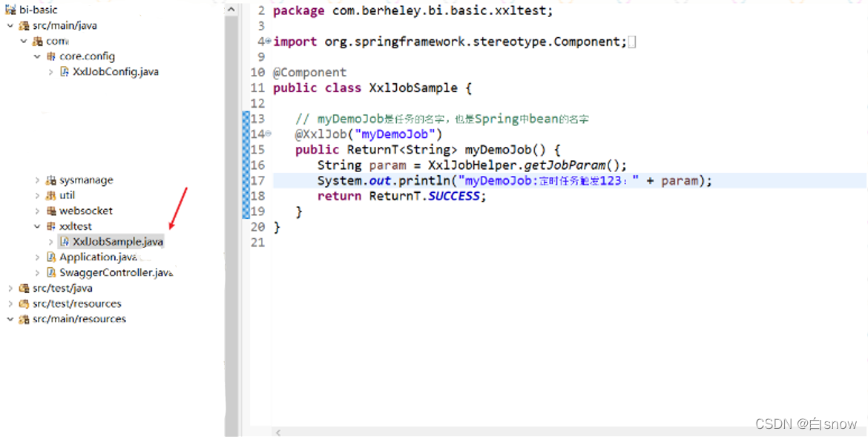Collapse the src/main/java source folder
The image size is (868, 437).
point(10,25)
